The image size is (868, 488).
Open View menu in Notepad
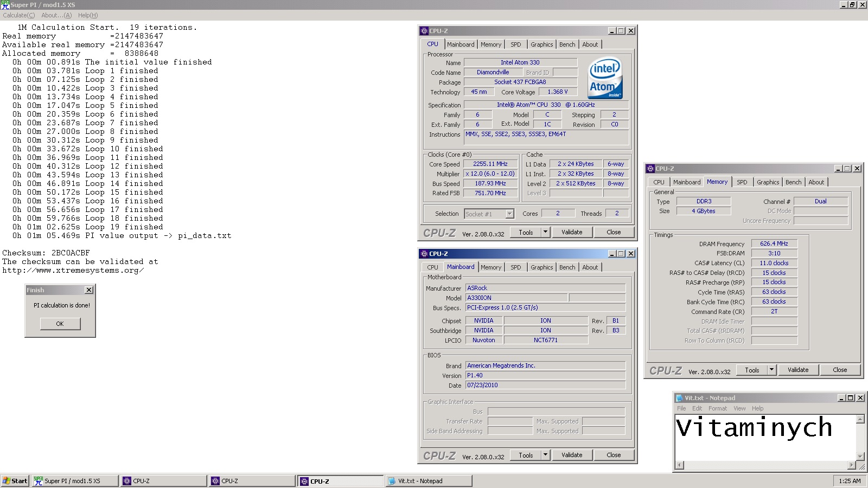point(739,408)
